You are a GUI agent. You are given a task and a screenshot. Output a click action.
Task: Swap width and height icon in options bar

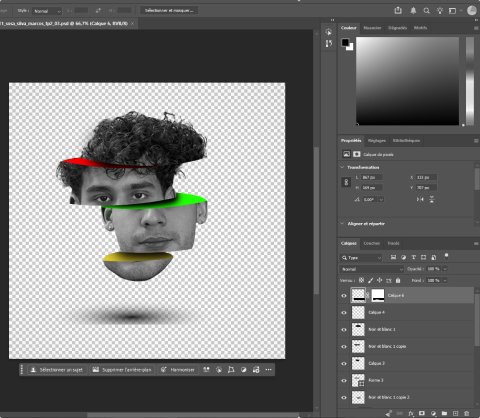(98, 11)
